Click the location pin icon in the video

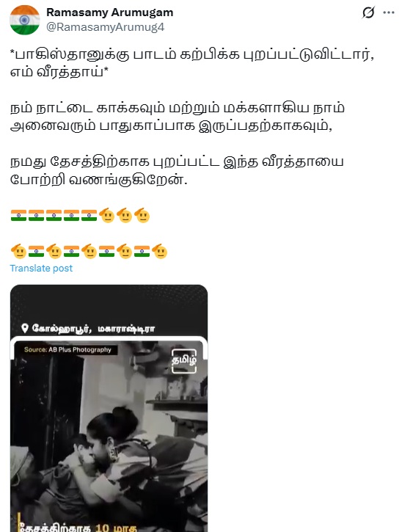point(25,328)
